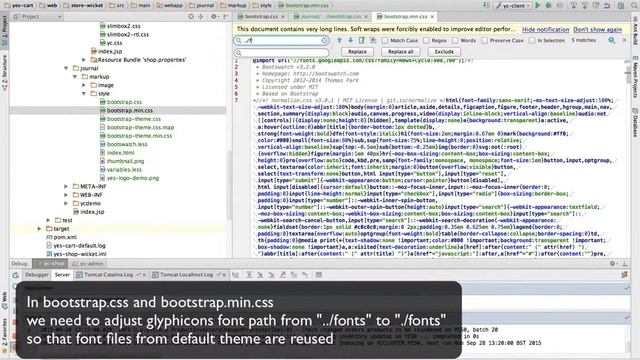
Task: Select bootswatch.less in the project tree
Action: click(127, 144)
